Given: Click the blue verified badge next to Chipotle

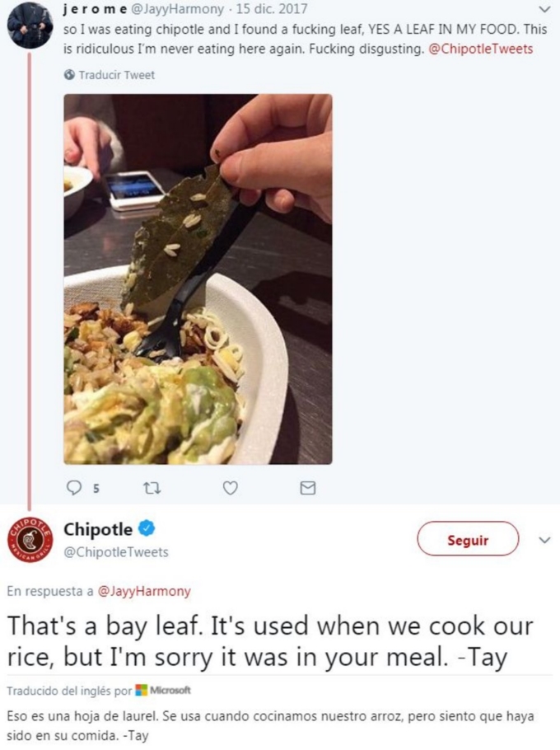Looking at the screenshot, I should [x=147, y=528].
